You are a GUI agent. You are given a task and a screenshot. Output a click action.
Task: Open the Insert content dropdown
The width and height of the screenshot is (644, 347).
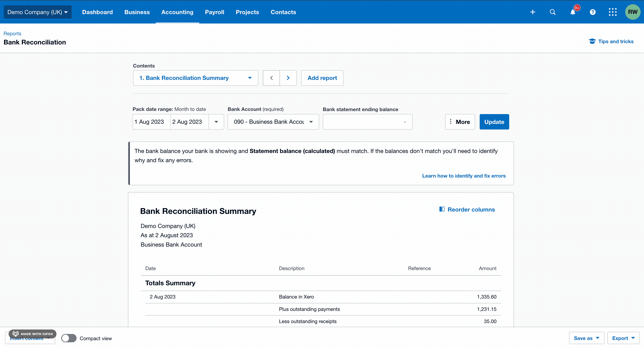(30, 338)
